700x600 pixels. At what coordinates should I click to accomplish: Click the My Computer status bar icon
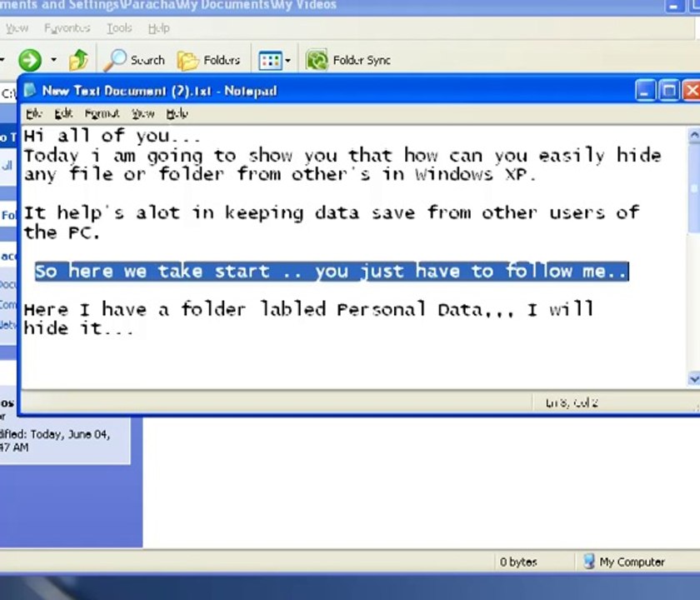pos(589,561)
